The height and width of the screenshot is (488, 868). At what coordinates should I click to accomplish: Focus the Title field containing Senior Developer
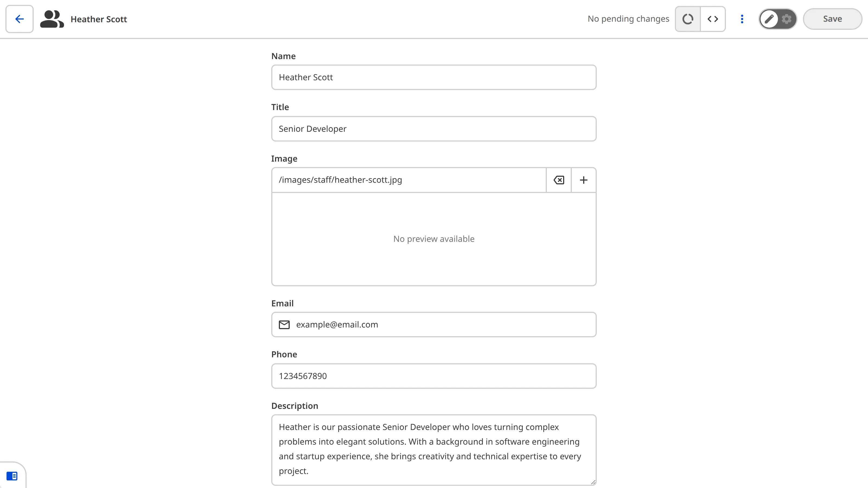434,129
